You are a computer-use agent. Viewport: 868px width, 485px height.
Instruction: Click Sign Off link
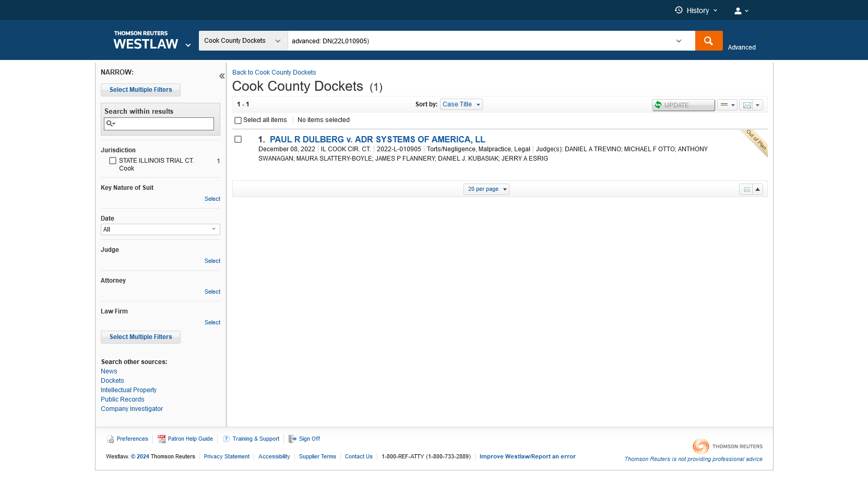click(x=310, y=439)
